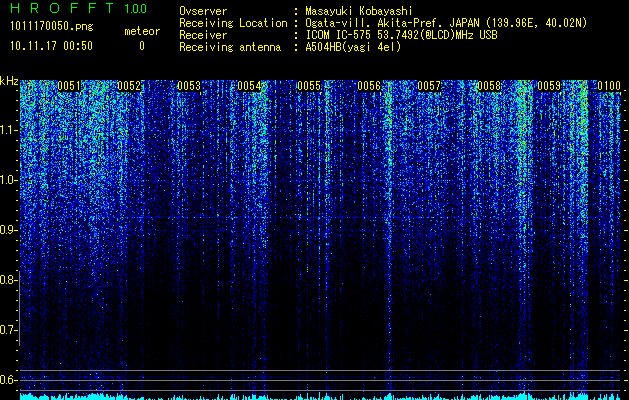
Task: Click the 0053 time marker
Action: (189, 86)
